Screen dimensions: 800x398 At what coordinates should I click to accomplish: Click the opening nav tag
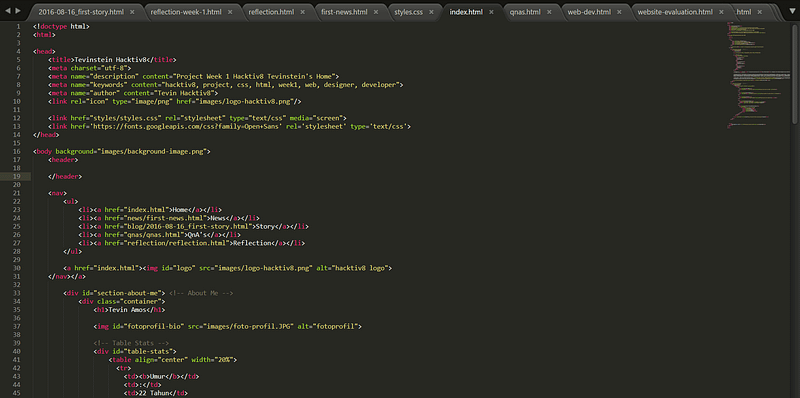coord(58,193)
